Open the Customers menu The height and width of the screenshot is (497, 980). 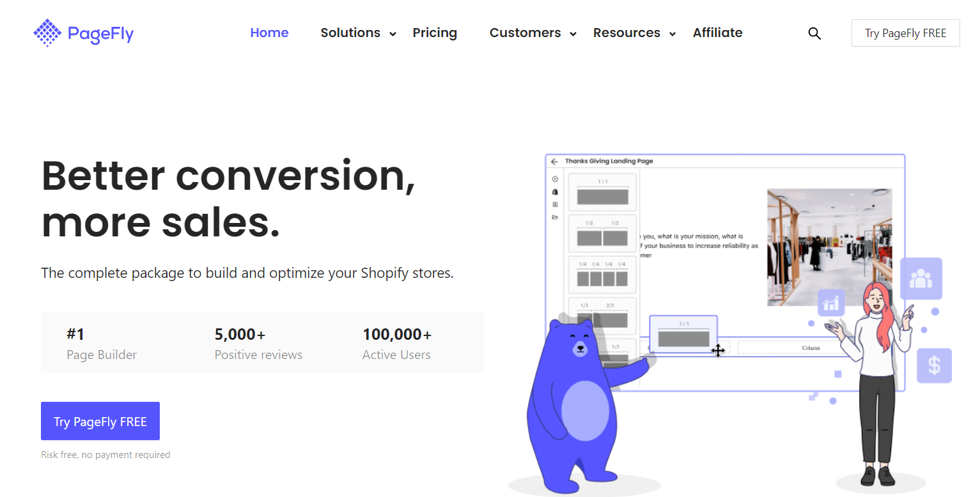click(x=525, y=33)
